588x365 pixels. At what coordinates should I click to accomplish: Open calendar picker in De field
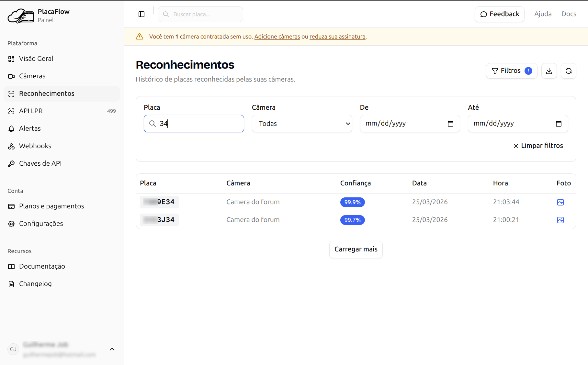point(450,124)
